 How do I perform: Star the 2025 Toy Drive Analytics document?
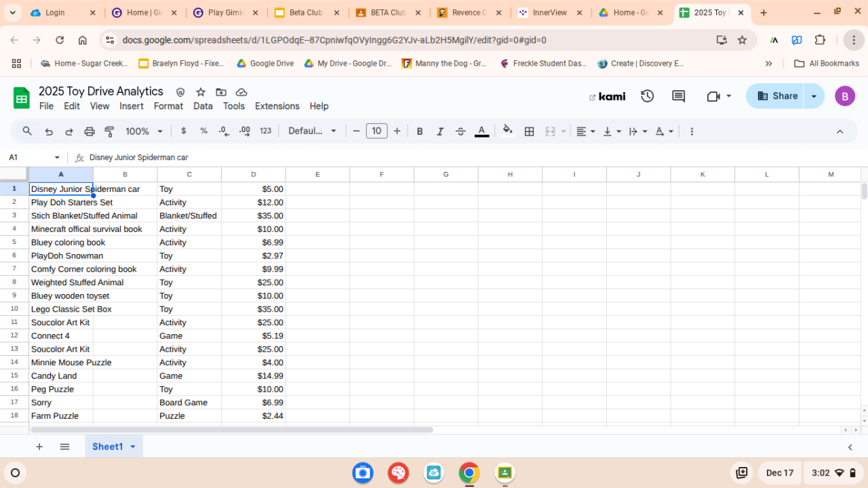[201, 92]
